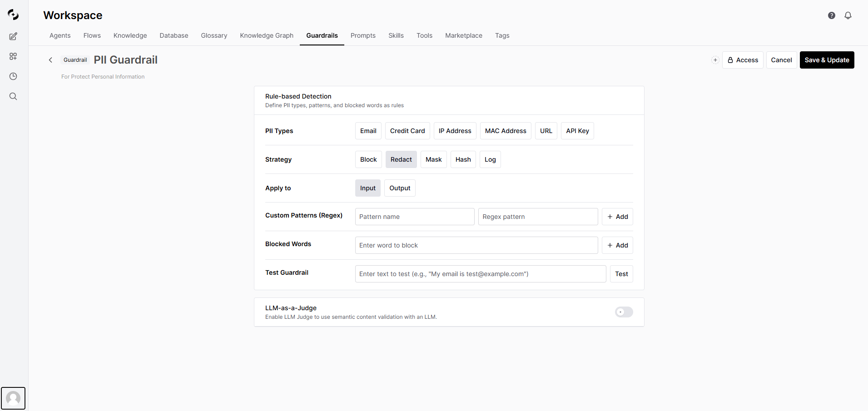Switch to the Tags tab
The height and width of the screenshot is (411, 868).
[502, 35]
